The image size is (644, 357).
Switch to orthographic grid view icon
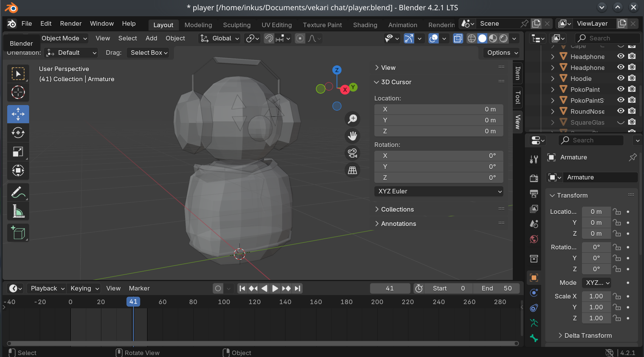click(352, 170)
